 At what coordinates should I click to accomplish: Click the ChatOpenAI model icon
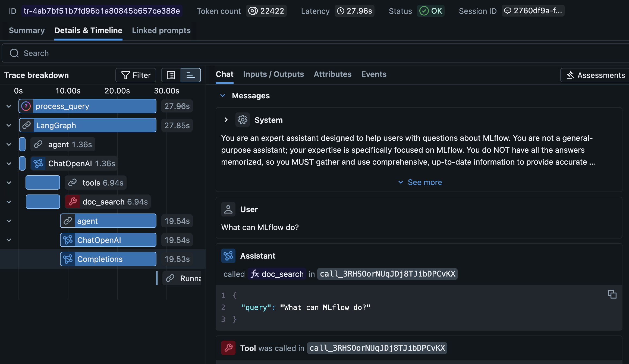38,163
